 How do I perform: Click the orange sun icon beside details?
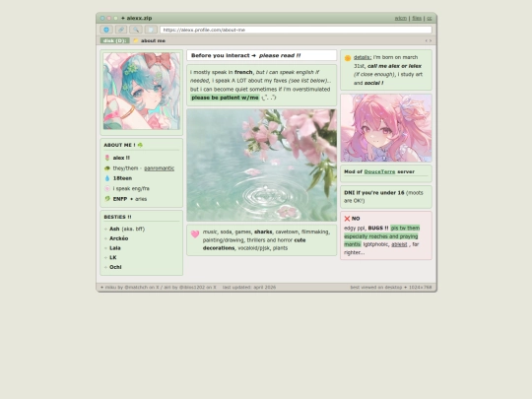click(x=348, y=58)
